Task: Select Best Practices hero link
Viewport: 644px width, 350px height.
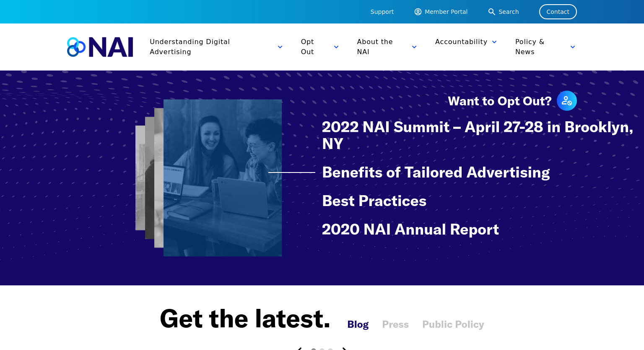Action: (x=374, y=201)
